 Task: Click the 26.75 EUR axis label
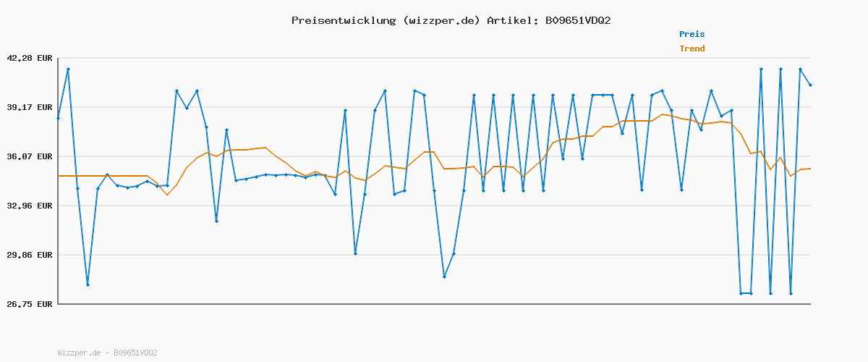[29, 304]
